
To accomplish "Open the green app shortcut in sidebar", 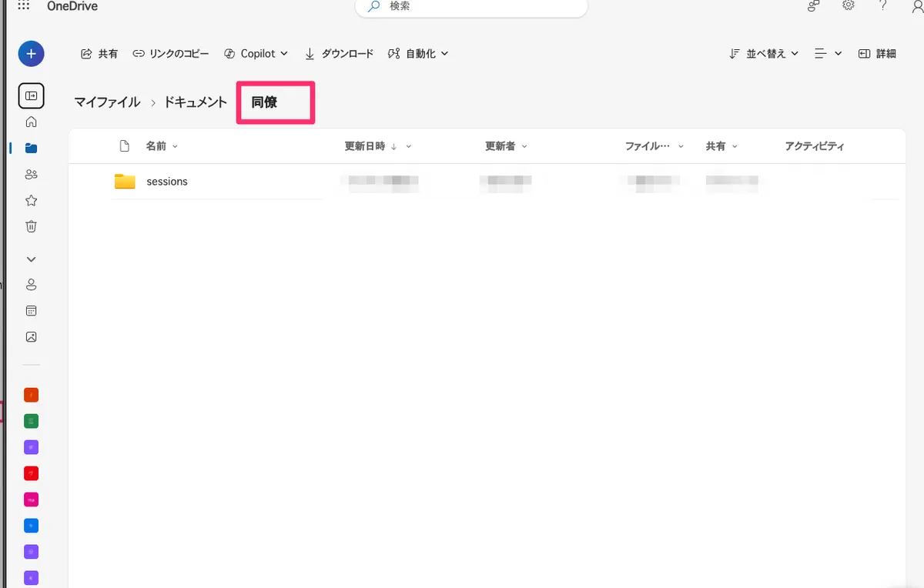I will (x=31, y=421).
